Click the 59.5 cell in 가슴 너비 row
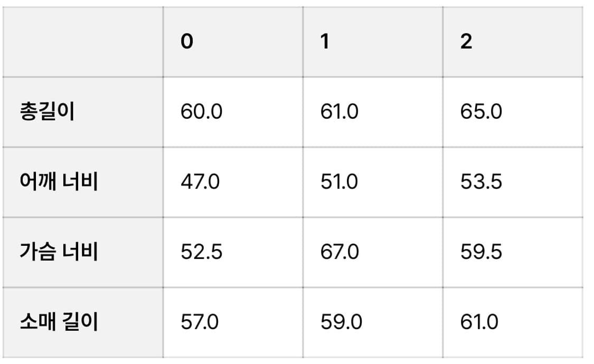The width and height of the screenshot is (594, 364). coord(481,252)
